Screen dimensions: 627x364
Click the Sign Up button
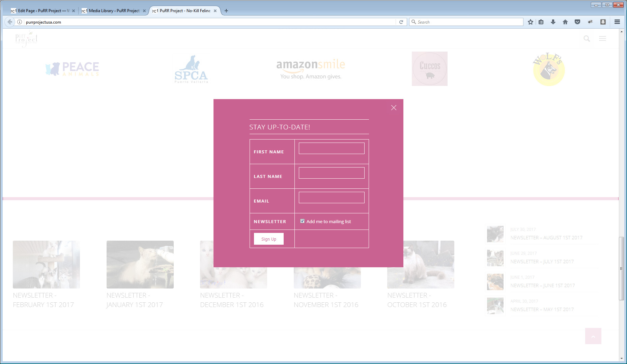click(269, 239)
